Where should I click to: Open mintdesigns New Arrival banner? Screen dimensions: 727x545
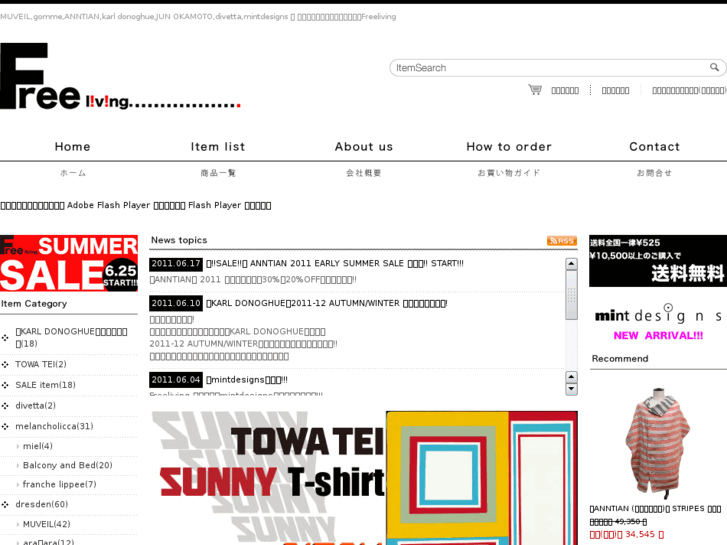(x=658, y=323)
